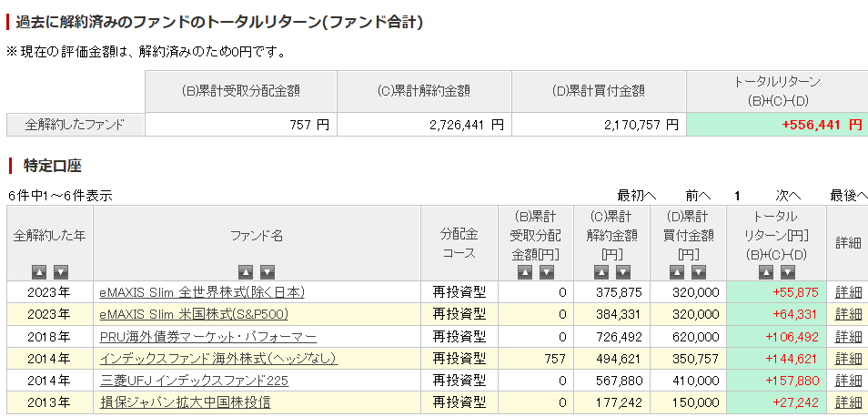
Task: Open インデックスファンド海外株式(ヘッジなし) link
Action: [x=217, y=358]
